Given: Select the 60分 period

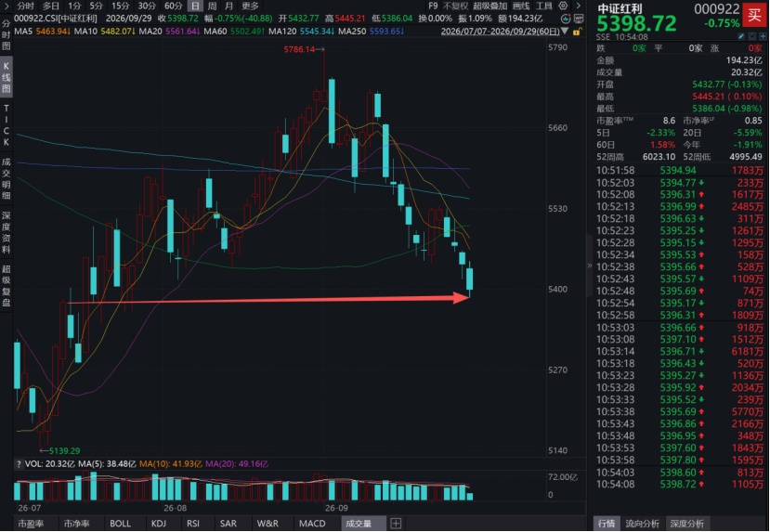Looking at the screenshot, I should pos(174,6).
